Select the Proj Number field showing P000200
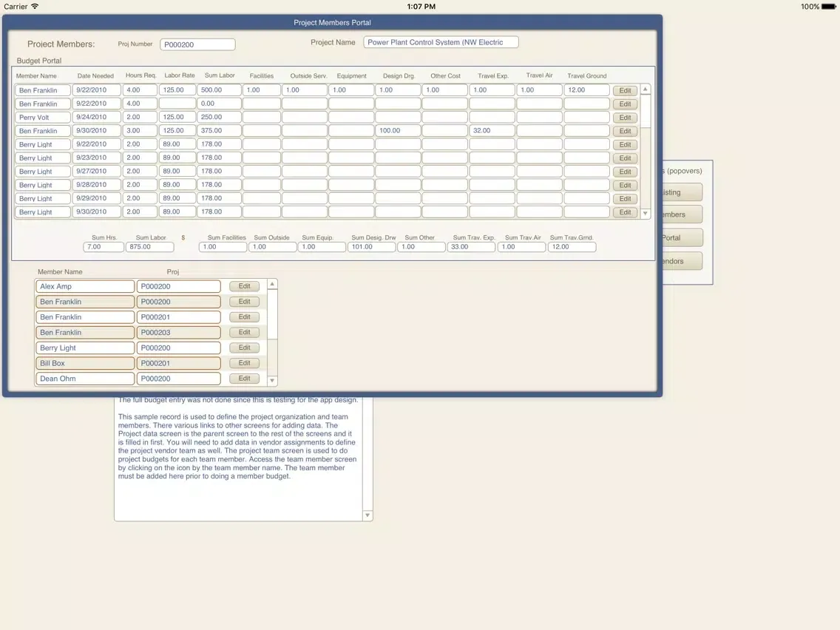The image size is (840, 630). click(x=197, y=45)
